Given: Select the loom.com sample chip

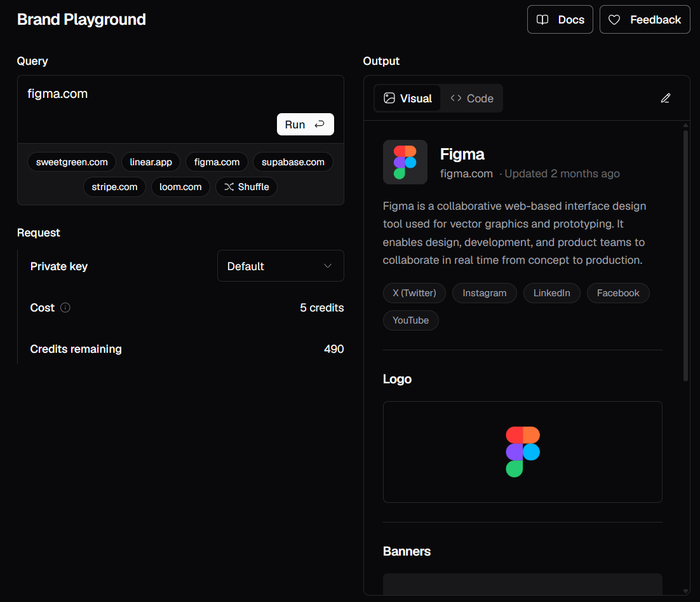Looking at the screenshot, I should tap(180, 187).
